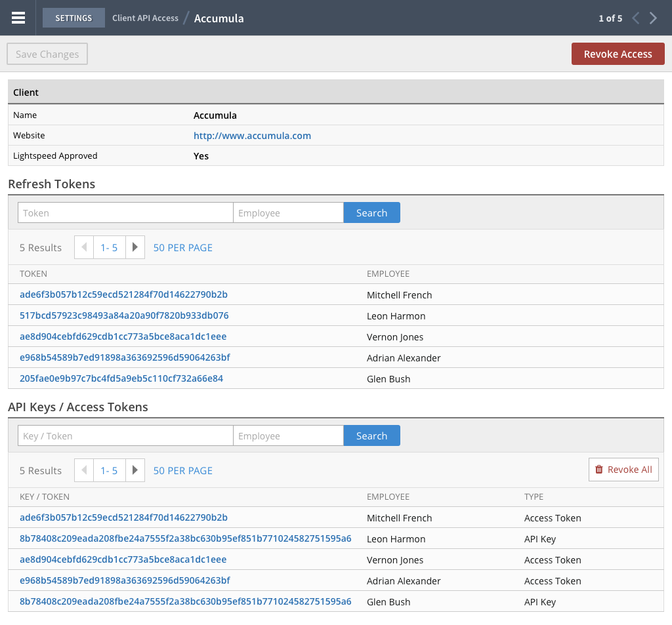Change Refresh Tokens list to 50 PER PAGE
The image size is (672, 625).
click(x=182, y=247)
